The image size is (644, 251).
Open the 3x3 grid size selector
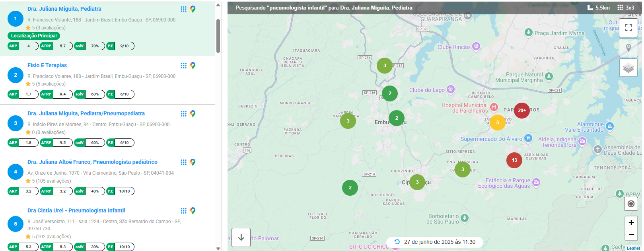626,8
